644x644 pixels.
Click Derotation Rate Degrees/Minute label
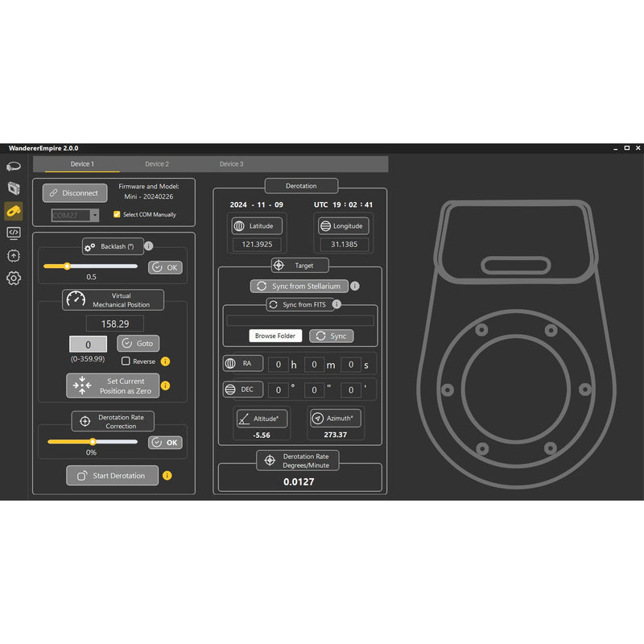tap(298, 460)
